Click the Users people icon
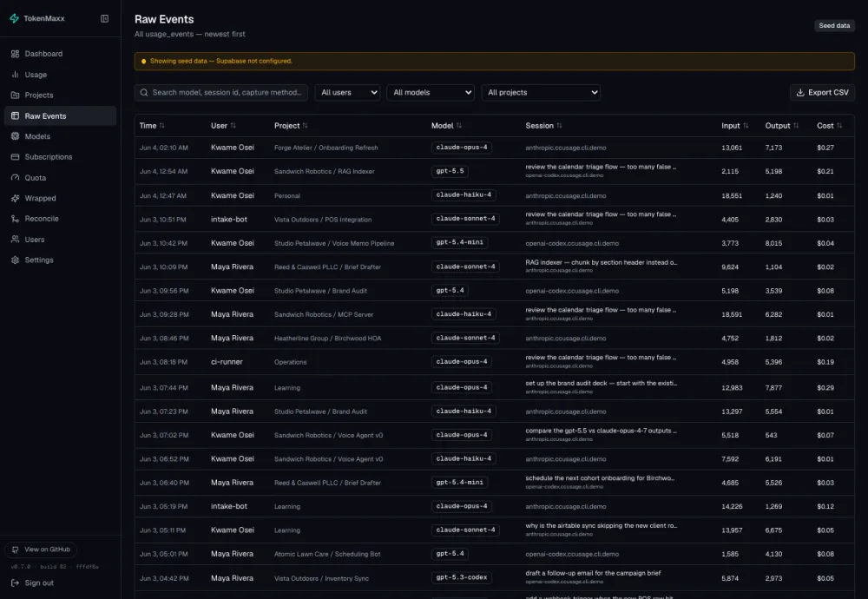Screen dimensions: 868x599 click(15, 239)
